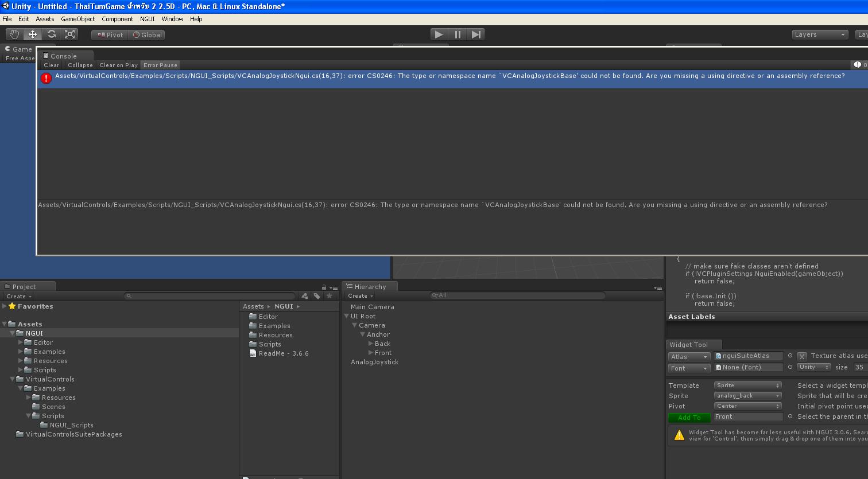Open the Create dropdown in Hierarchy panel
868x479 pixels.
point(360,296)
